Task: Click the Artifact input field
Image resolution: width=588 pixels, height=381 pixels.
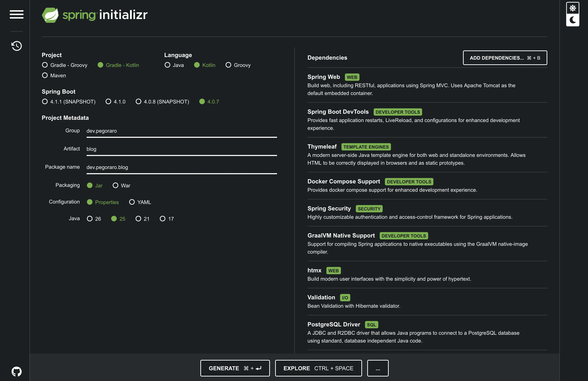Action: [182, 149]
